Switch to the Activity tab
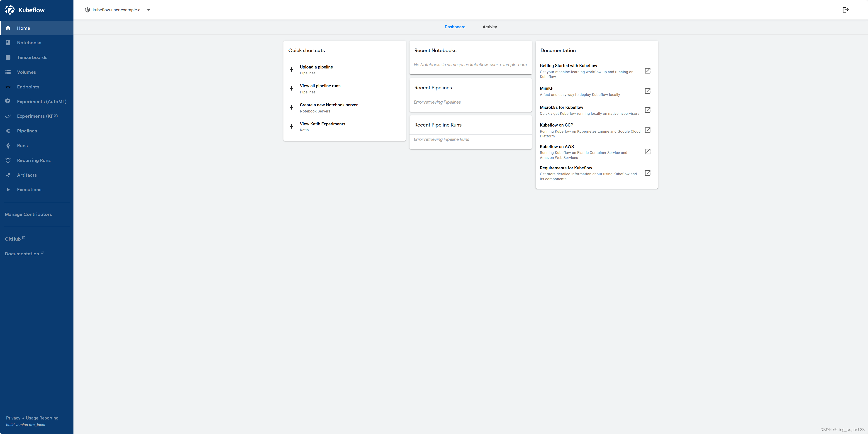Screen dimensions: 868x434 (x=489, y=27)
